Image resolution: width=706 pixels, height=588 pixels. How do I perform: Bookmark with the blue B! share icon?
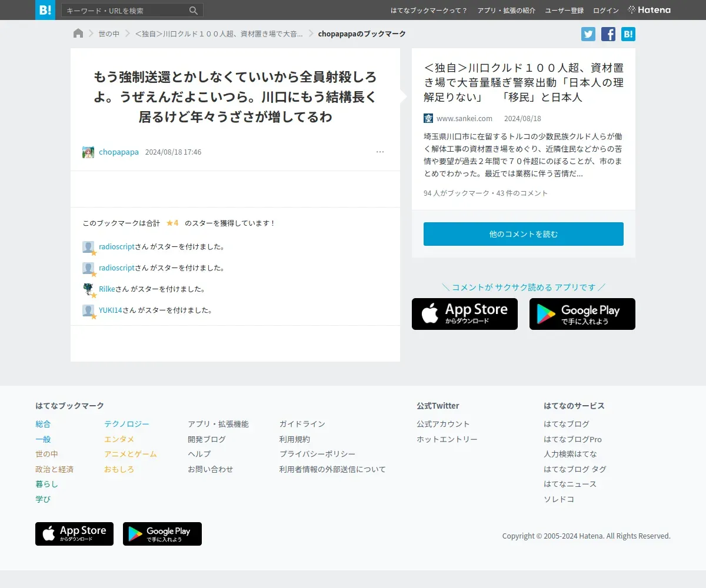click(628, 34)
